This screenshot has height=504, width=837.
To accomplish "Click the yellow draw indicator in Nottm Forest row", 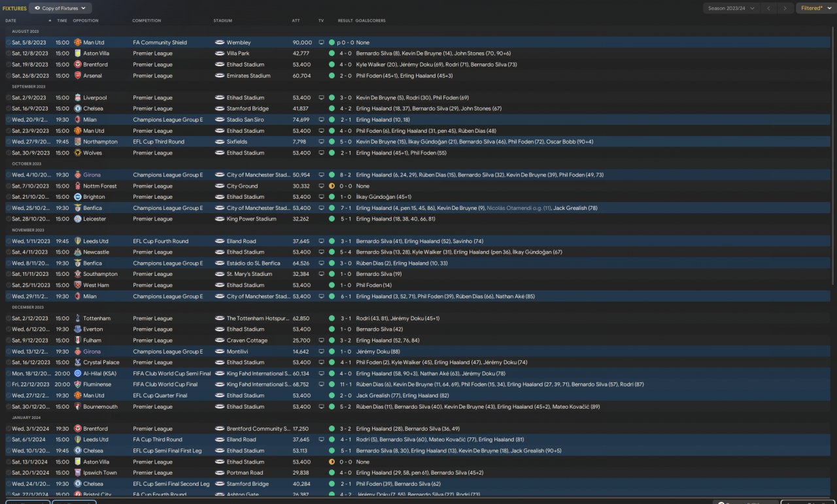I will pyautogui.click(x=332, y=186).
